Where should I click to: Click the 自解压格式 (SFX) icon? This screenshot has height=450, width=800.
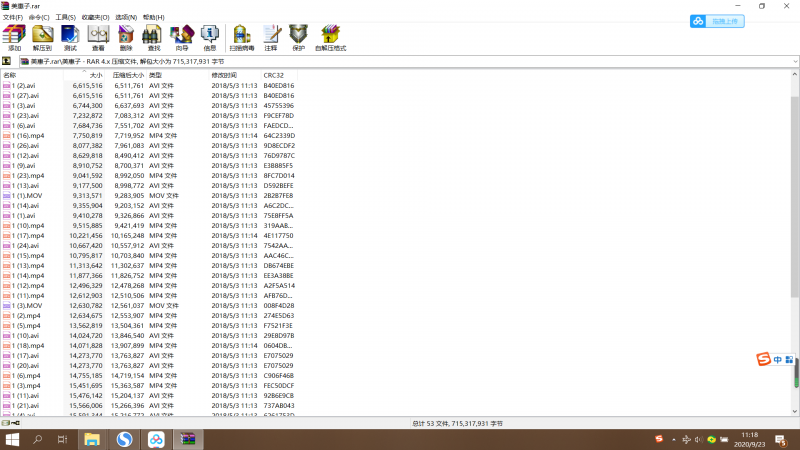pyautogui.click(x=330, y=38)
